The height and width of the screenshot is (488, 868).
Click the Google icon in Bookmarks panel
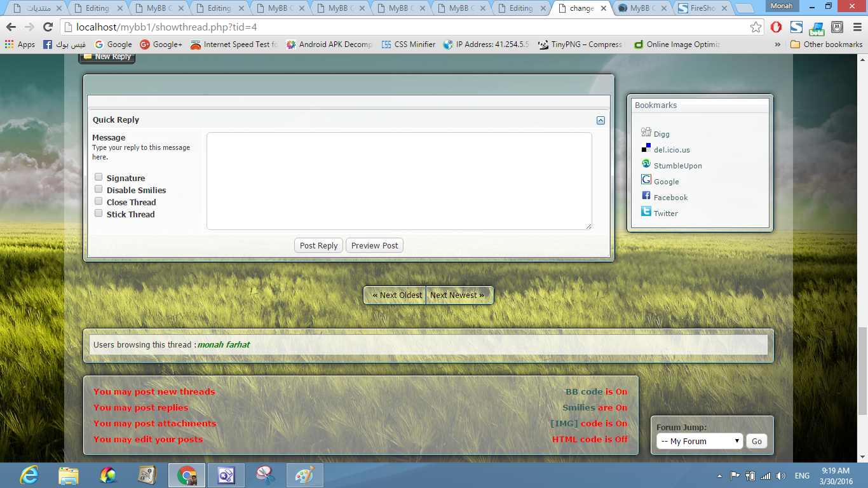(x=646, y=180)
